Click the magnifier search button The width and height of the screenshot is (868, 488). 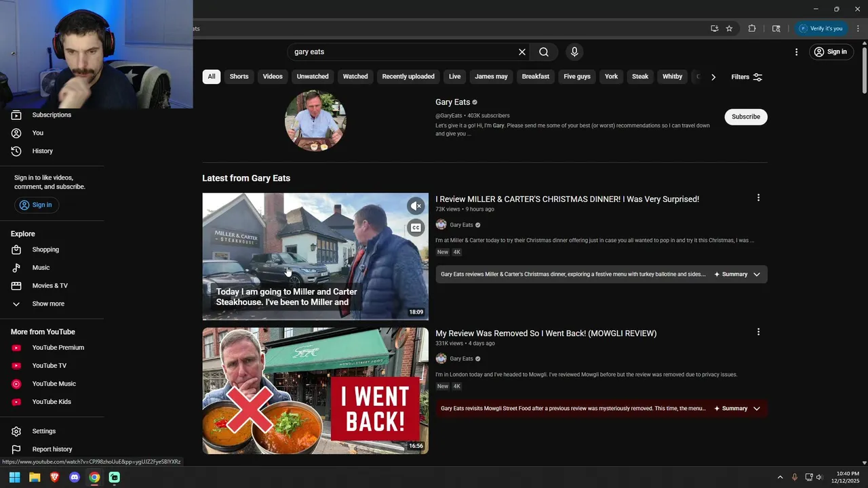tap(544, 52)
